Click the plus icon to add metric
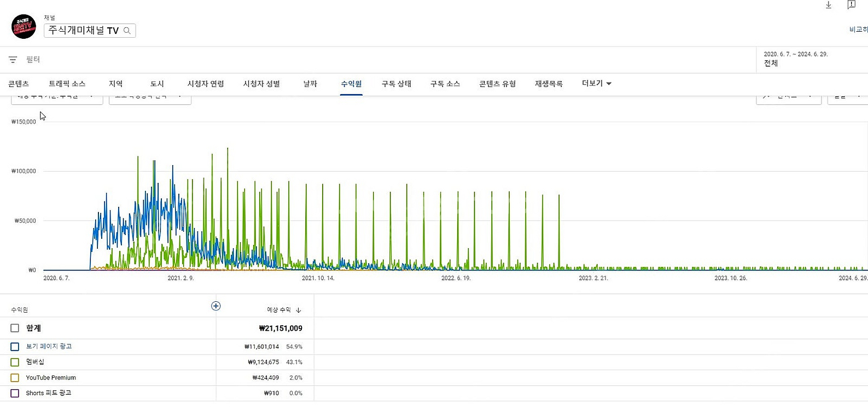The height and width of the screenshot is (410, 868). [216, 306]
